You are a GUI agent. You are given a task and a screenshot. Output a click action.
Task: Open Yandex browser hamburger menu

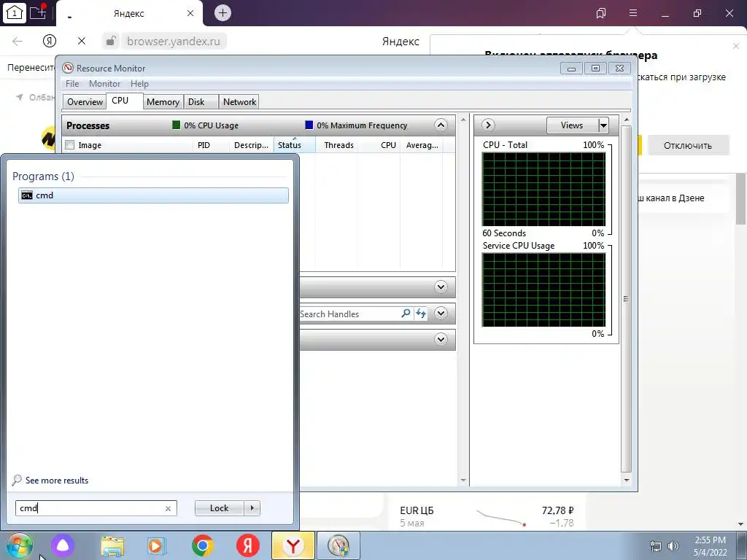click(633, 13)
